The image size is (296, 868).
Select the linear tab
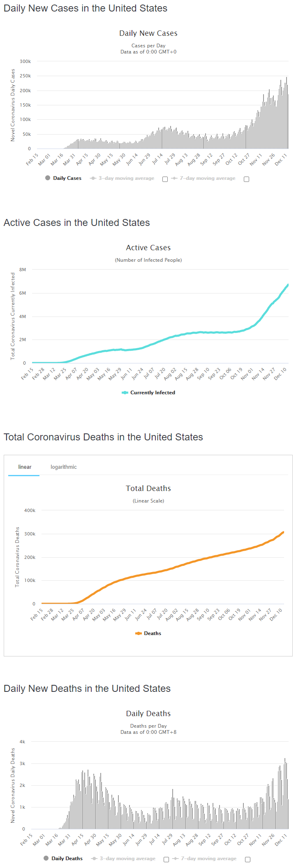(x=25, y=467)
